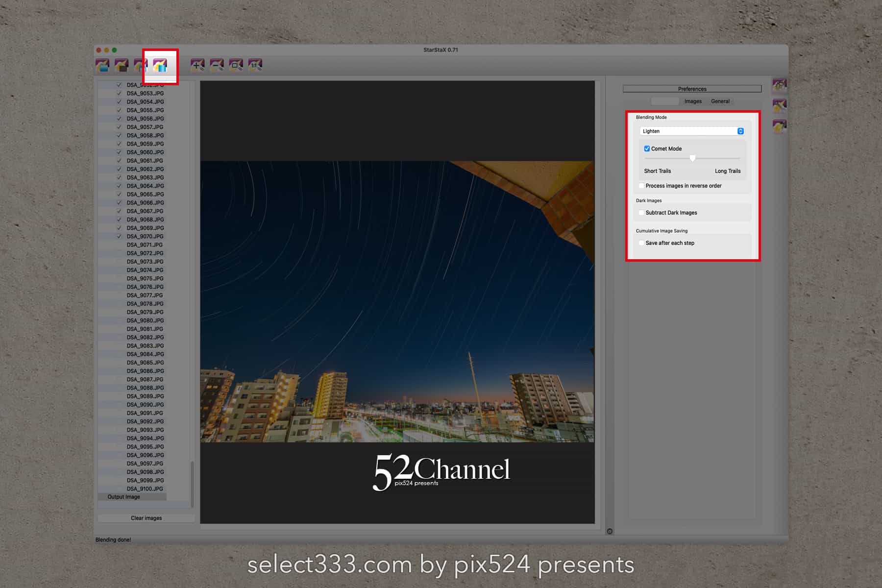
Task: Switch to the General preferences tab
Action: [720, 101]
